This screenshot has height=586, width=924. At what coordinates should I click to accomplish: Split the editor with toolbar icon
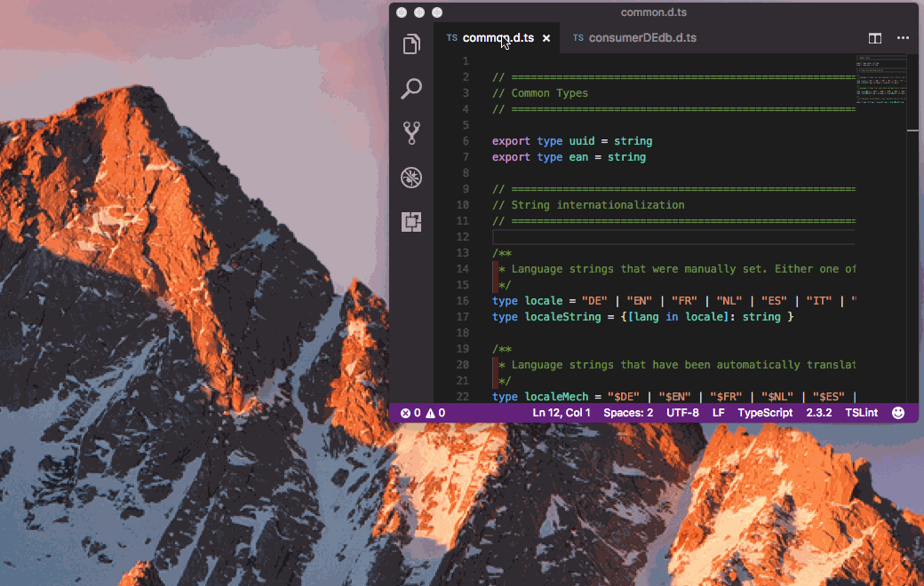point(875,38)
